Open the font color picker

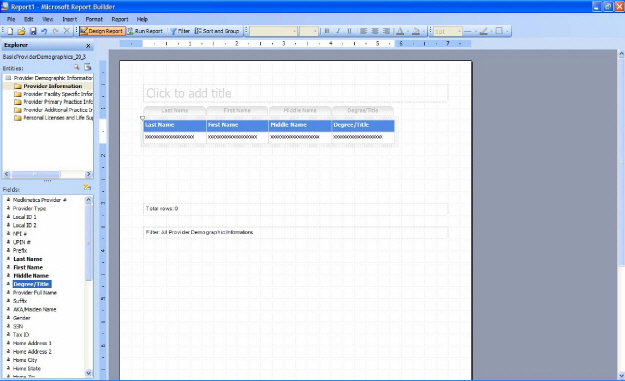coord(401,31)
